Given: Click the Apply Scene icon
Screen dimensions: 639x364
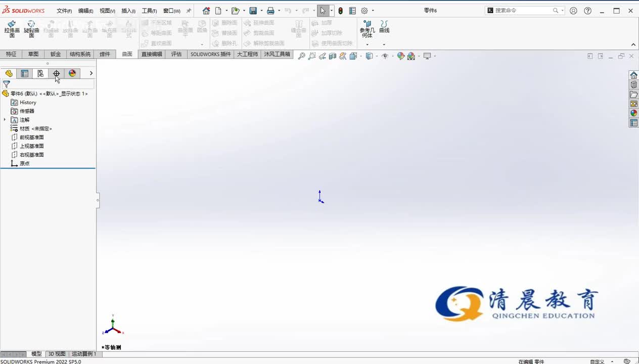Looking at the screenshot, I should click(x=411, y=56).
